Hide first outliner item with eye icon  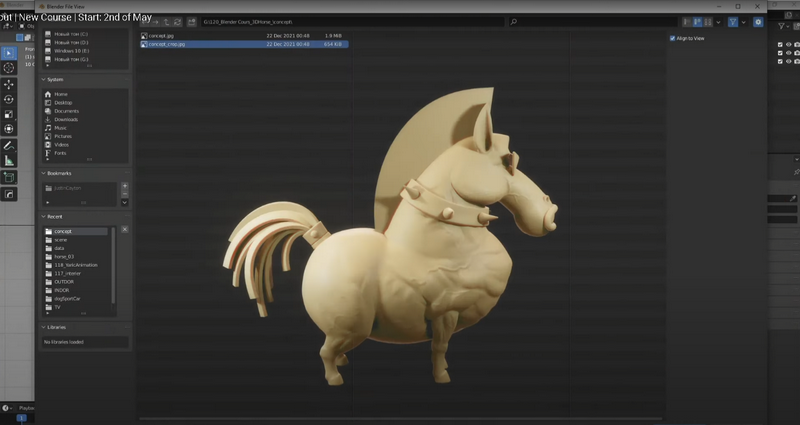[x=789, y=45]
